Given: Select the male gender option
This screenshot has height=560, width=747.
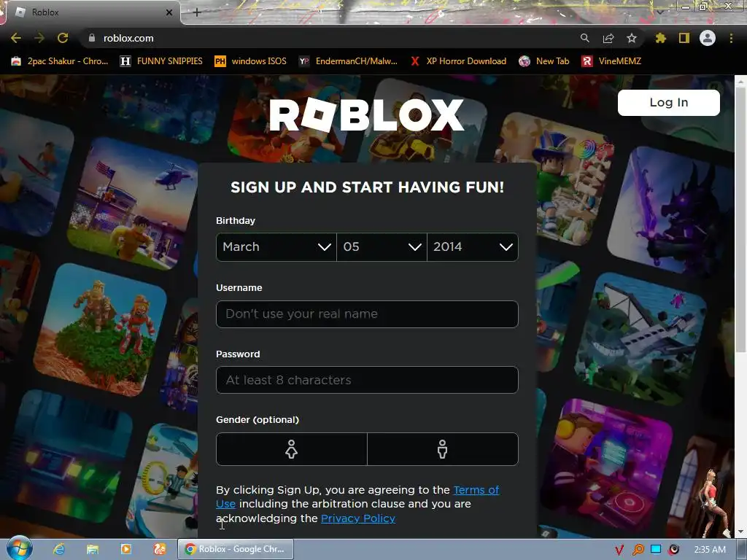Looking at the screenshot, I should point(443,449).
